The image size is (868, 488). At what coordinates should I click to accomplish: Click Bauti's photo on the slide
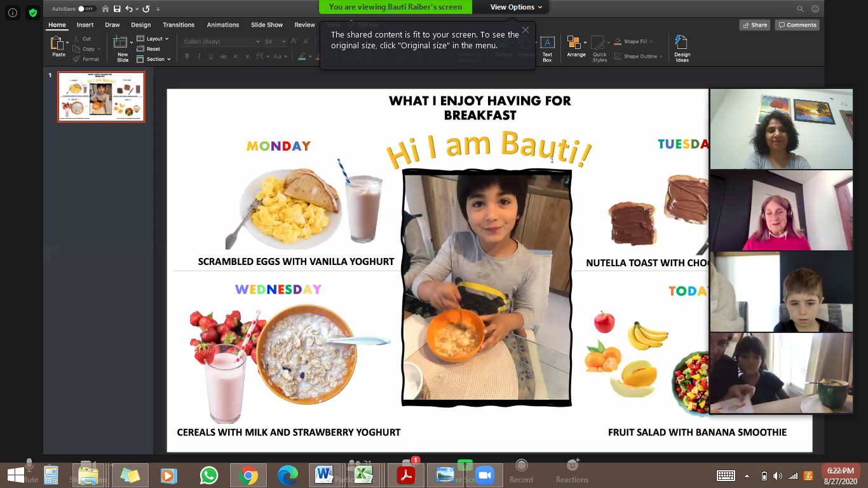(487, 287)
